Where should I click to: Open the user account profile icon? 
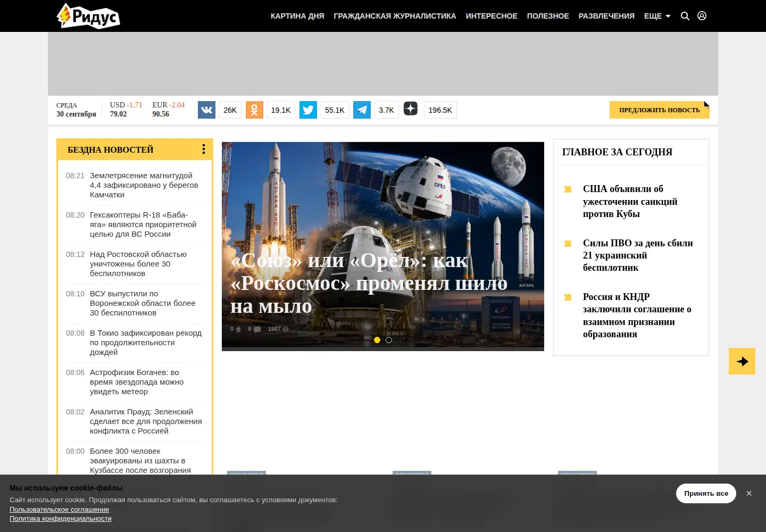pos(702,16)
